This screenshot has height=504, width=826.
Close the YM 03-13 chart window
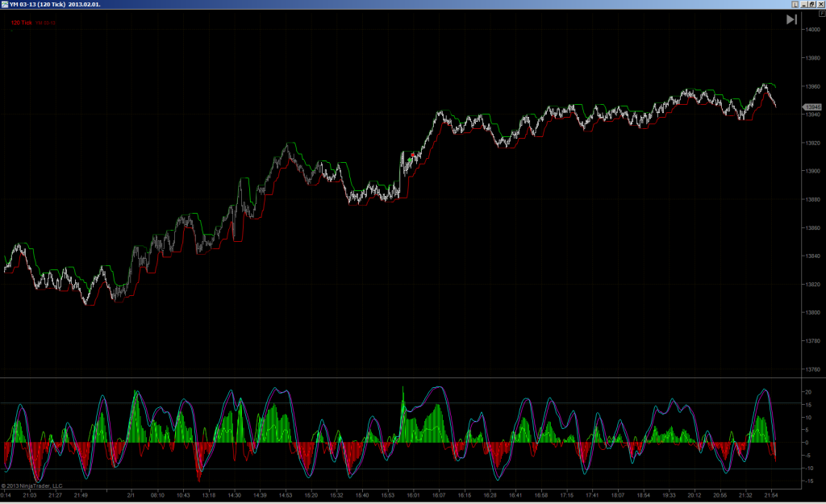click(820, 4)
